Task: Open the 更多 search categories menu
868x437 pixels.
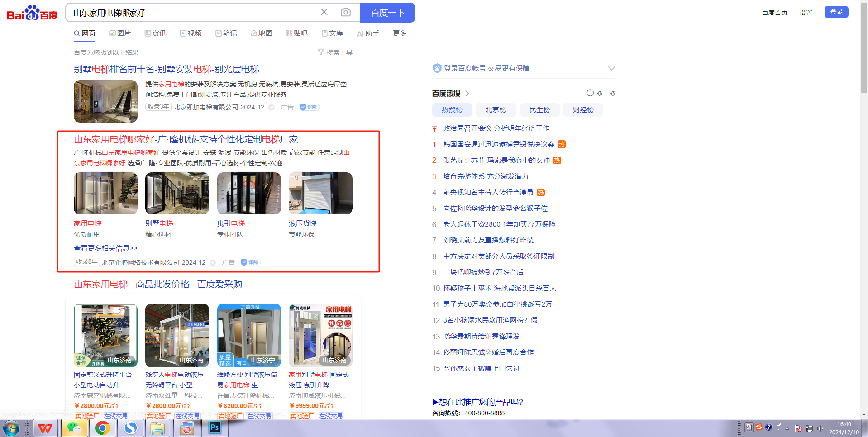Action: click(400, 33)
